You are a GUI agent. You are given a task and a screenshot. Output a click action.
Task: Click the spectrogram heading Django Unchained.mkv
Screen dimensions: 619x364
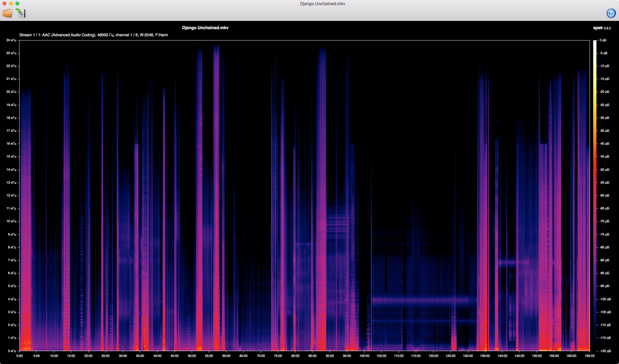[205, 28]
